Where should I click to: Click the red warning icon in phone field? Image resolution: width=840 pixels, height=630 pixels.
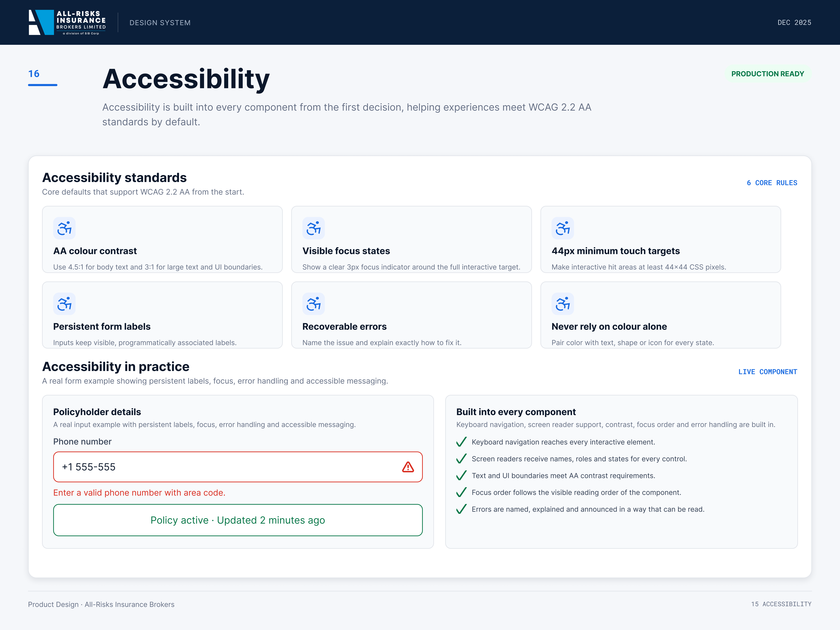coord(408,467)
